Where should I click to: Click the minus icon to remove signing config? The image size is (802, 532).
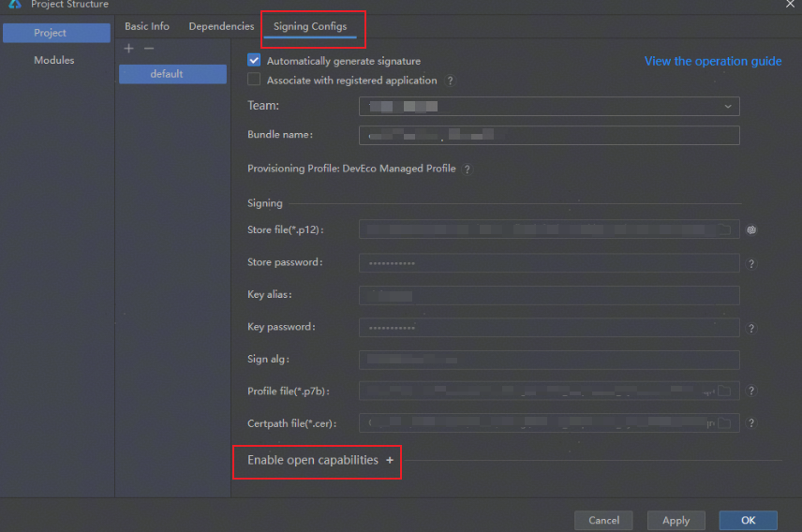[x=148, y=49]
